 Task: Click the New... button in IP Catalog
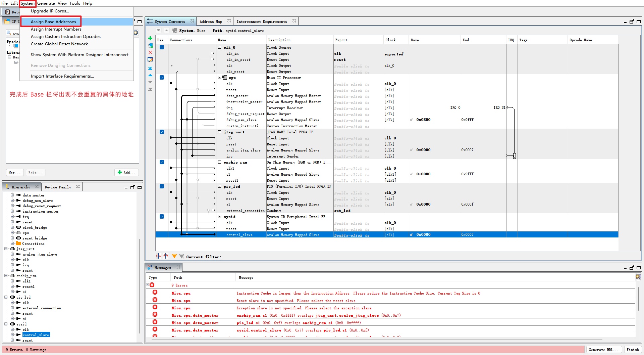tap(14, 173)
